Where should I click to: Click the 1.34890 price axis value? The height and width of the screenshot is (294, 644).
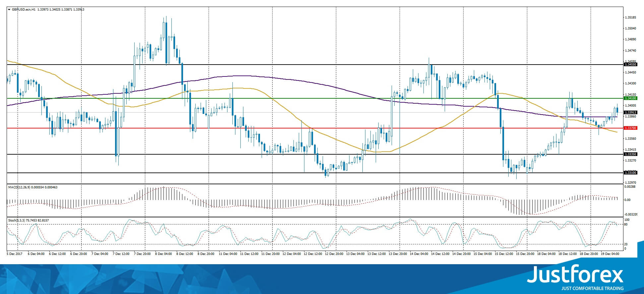pos(630,39)
